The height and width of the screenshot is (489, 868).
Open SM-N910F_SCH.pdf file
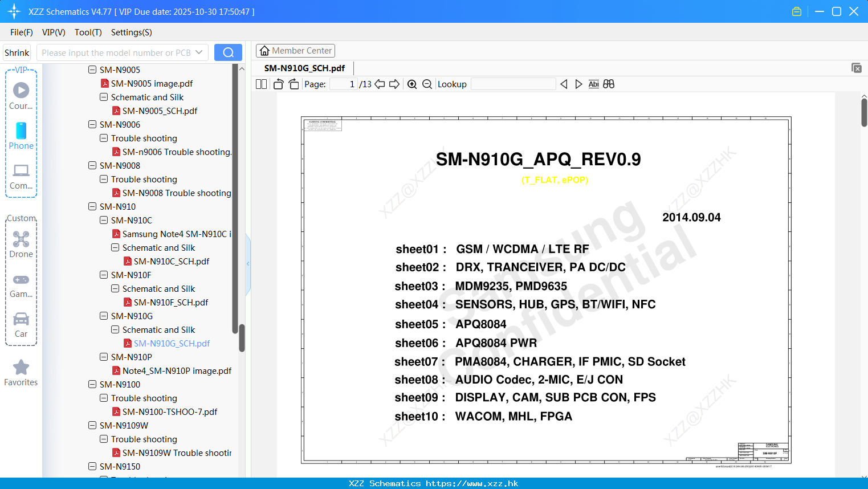click(171, 302)
